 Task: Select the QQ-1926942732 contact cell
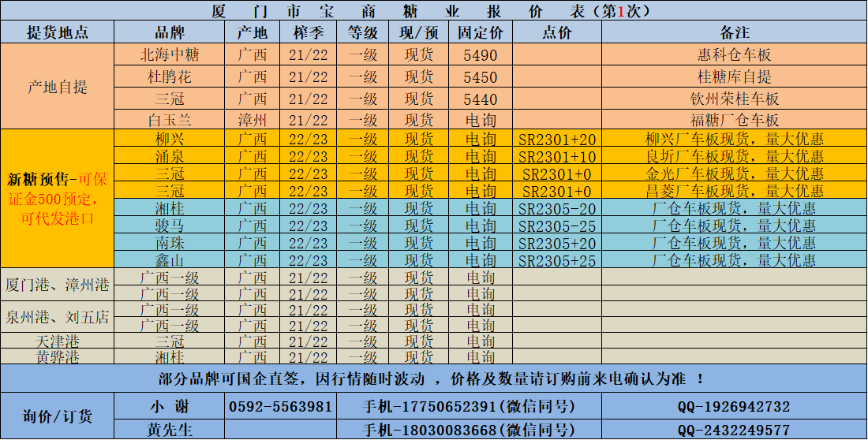point(734,407)
